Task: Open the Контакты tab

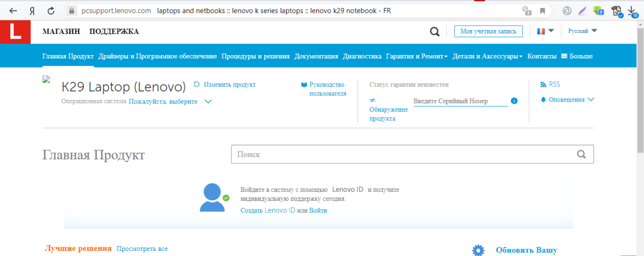Action: pos(542,56)
